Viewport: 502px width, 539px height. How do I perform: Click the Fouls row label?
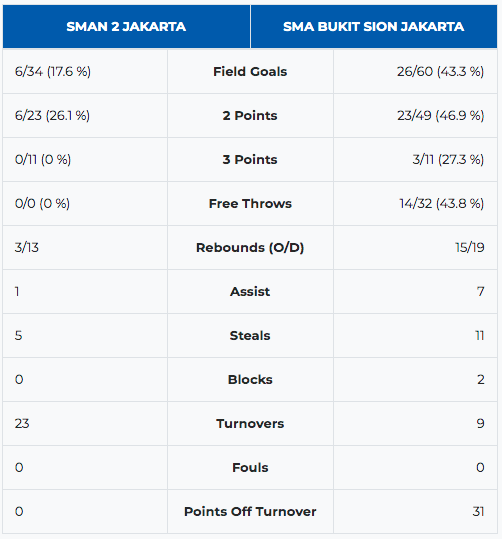point(250,468)
